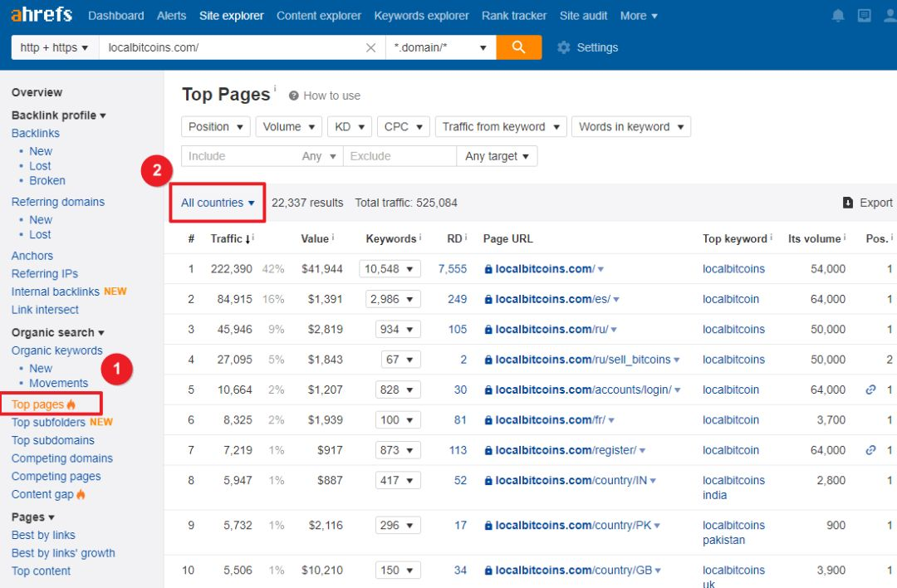The image size is (897, 588).
Task: Click top keyword localbitcoins india
Action: pyautogui.click(x=733, y=488)
